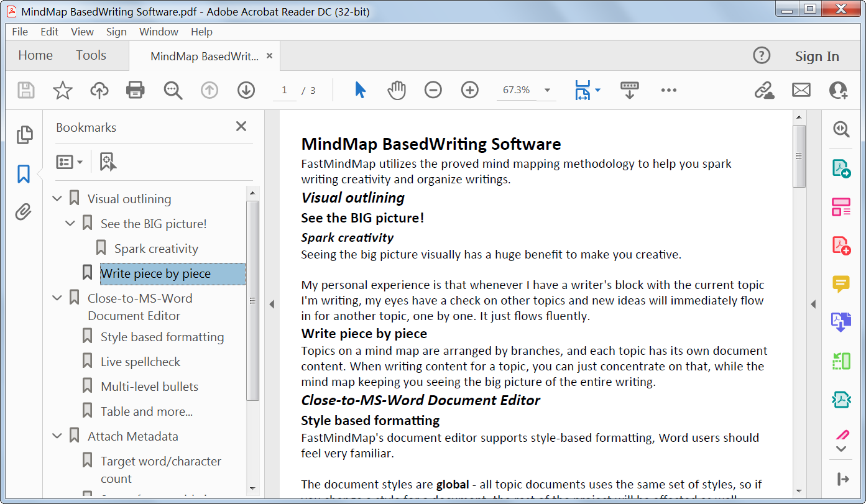The height and width of the screenshot is (504, 866).
Task: Go to previous page arrow
Action: (x=210, y=90)
